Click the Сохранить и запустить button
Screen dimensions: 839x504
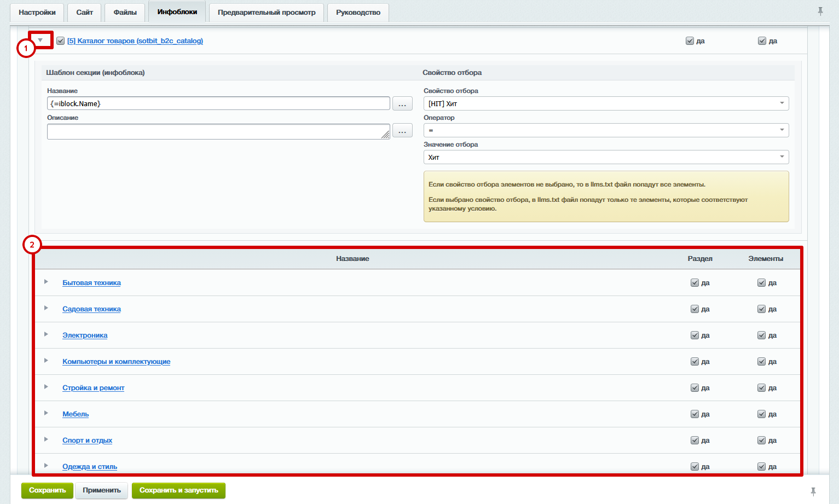[x=178, y=490]
